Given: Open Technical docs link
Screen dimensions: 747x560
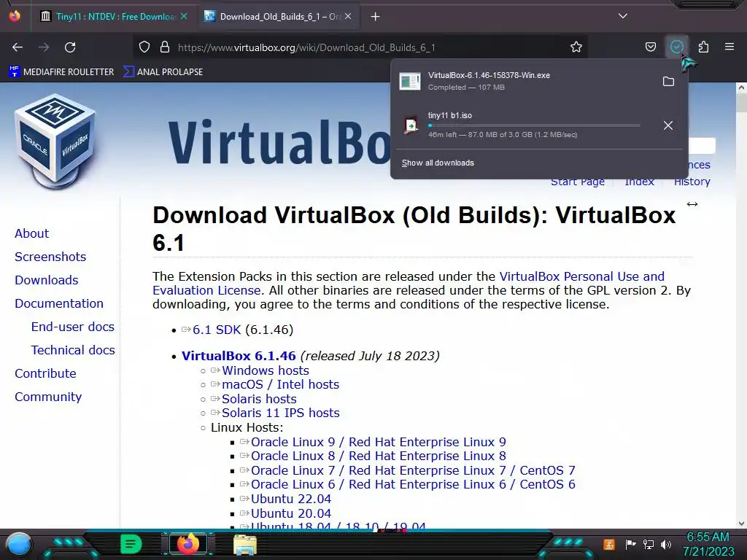Looking at the screenshot, I should [x=74, y=350].
